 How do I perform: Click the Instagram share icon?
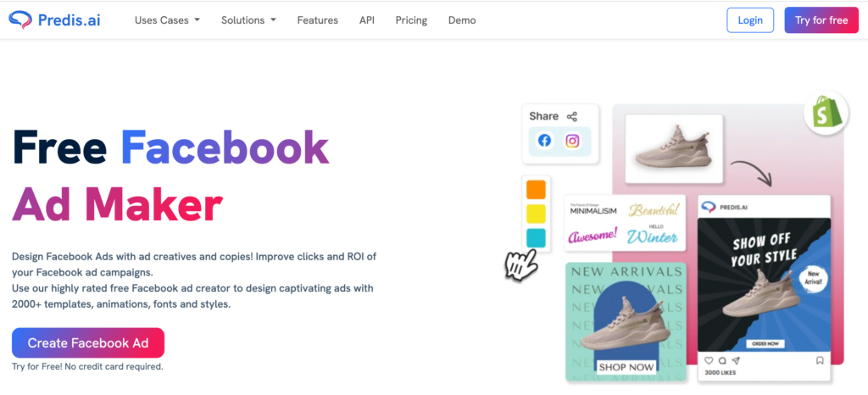572,141
